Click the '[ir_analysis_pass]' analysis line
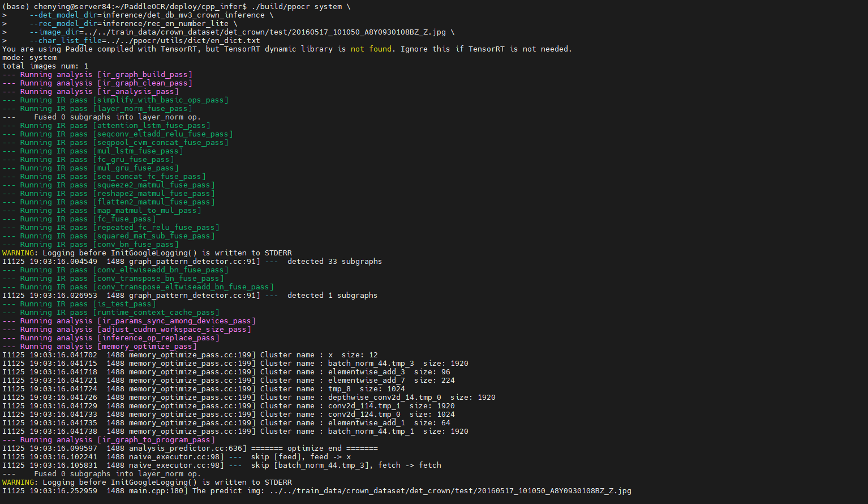Image resolution: width=868 pixels, height=504 pixels. pos(91,92)
